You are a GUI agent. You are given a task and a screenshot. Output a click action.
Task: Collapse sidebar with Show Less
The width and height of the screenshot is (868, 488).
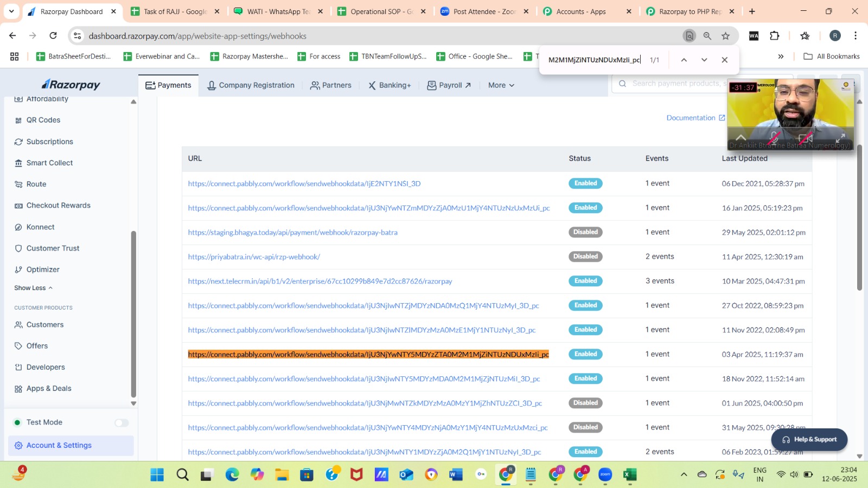tap(34, 288)
